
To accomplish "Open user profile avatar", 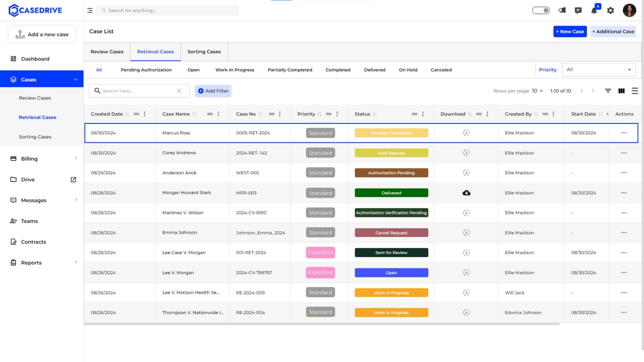I will [629, 10].
